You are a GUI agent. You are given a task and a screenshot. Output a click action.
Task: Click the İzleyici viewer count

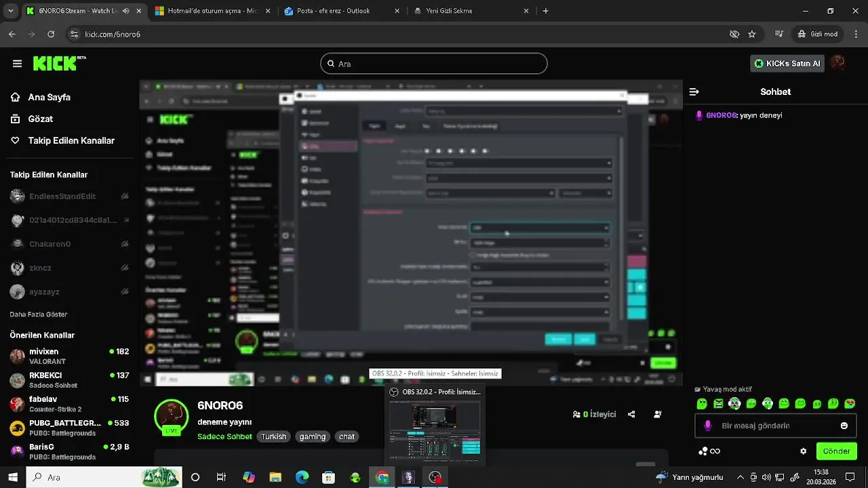click(595, 414)
